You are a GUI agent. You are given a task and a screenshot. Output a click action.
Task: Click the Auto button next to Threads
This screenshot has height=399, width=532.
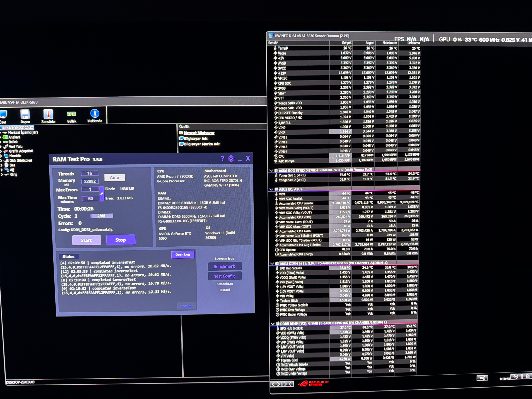(x=115, y=178)
